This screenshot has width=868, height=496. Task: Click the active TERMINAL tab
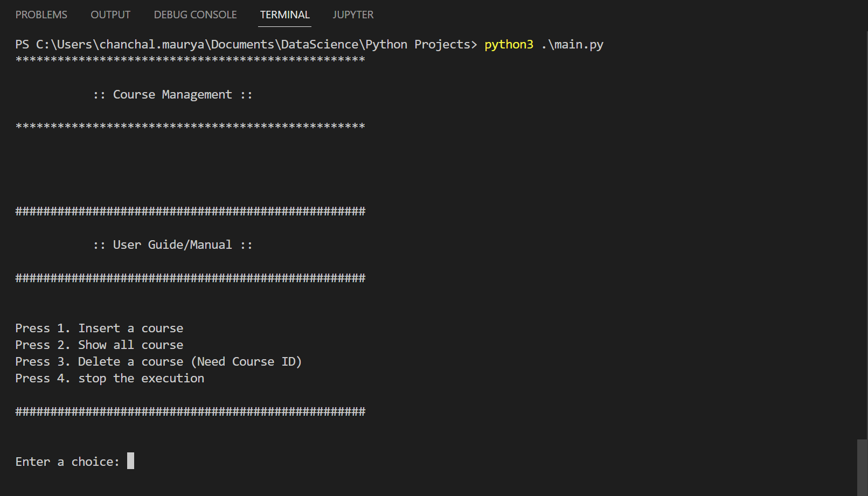coord(284,15)
